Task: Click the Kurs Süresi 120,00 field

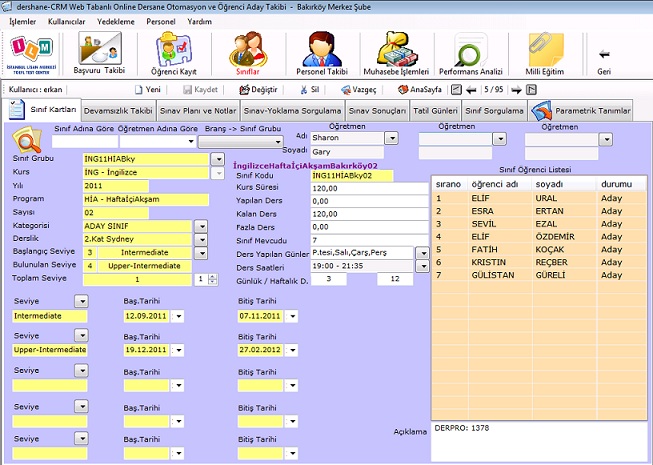Action: 369,189
